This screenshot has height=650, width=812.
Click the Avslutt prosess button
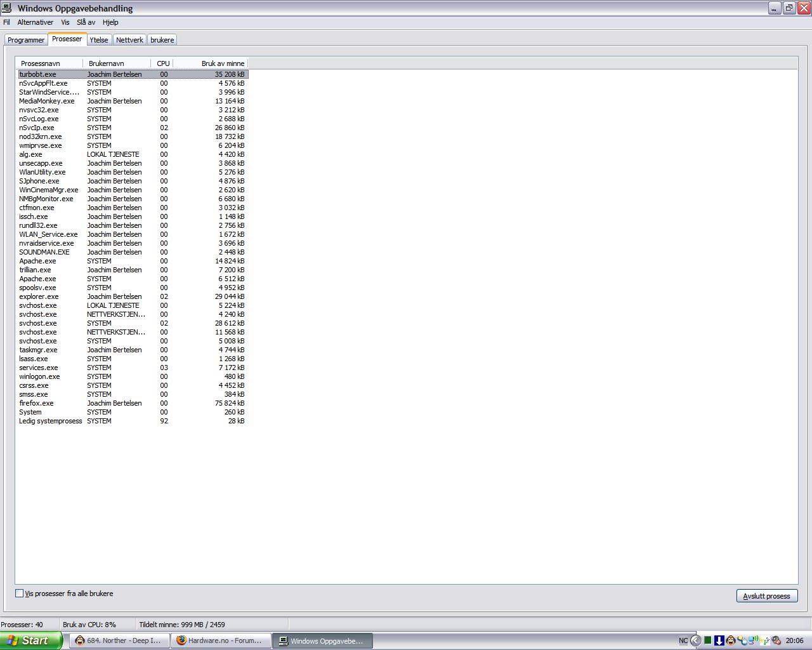(x=766, y=596)
